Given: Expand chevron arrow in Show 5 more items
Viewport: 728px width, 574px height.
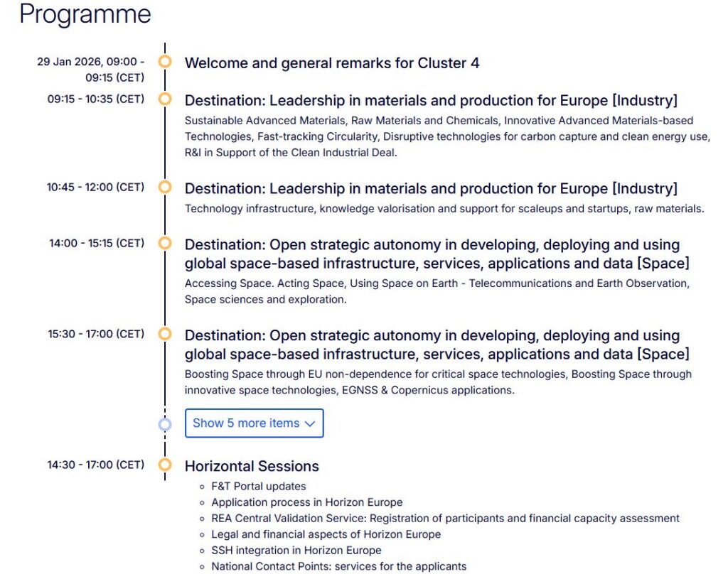Looking at the screenshot, I should click(x=309, y=423).
